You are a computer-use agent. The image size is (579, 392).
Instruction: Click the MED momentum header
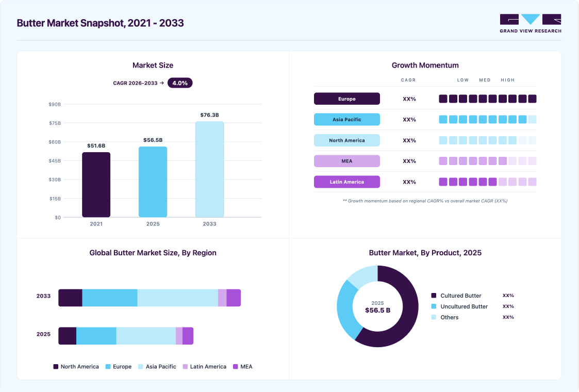pyautogui.click(x=485, y=80)
